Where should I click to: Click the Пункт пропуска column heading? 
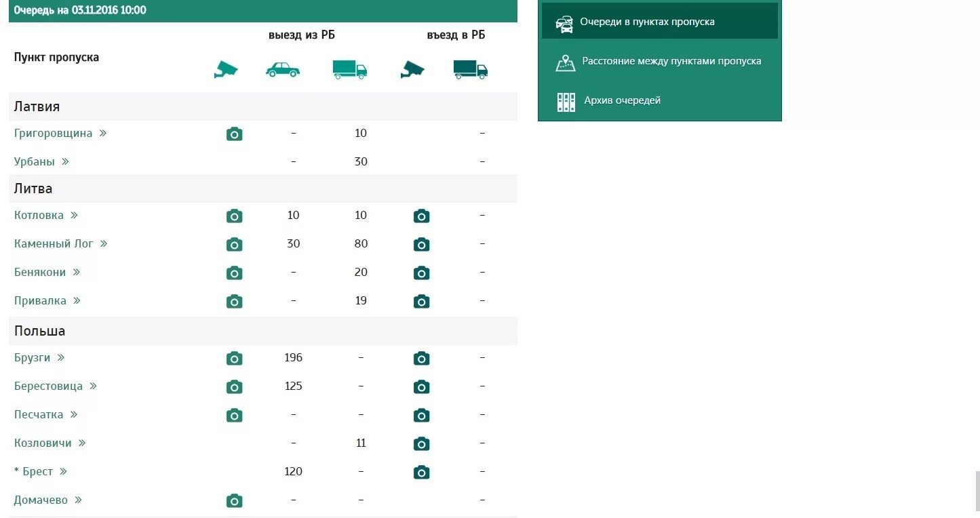(56, 58)
